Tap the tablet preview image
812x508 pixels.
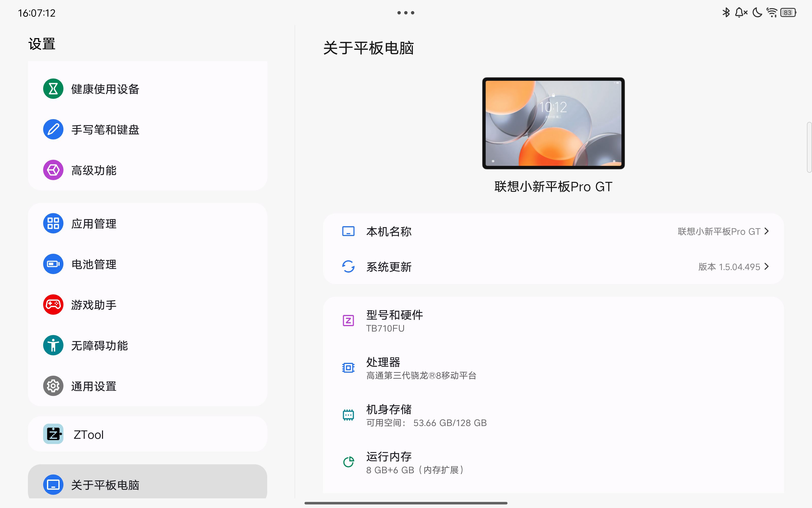click(553, 123)
